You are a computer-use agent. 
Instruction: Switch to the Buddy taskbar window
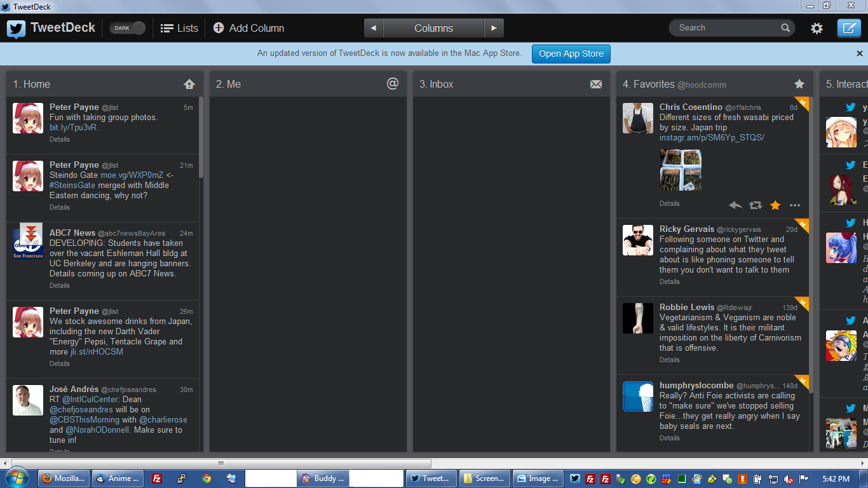click(x=323, y=478)
